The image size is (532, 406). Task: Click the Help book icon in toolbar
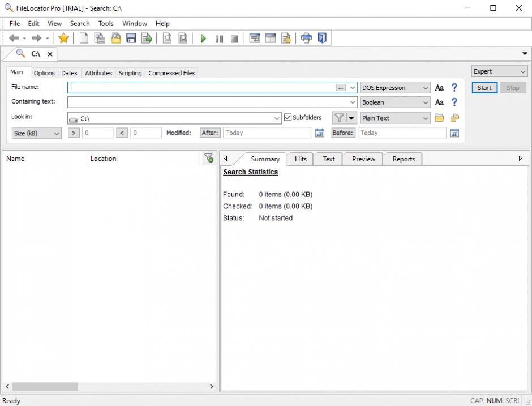click(322, 38)
